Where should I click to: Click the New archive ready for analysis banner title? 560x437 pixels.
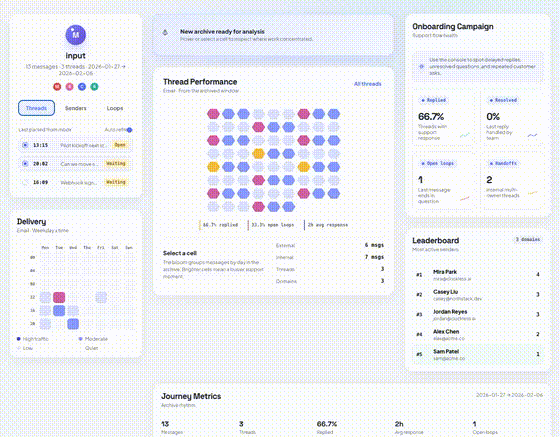[222, 31]
